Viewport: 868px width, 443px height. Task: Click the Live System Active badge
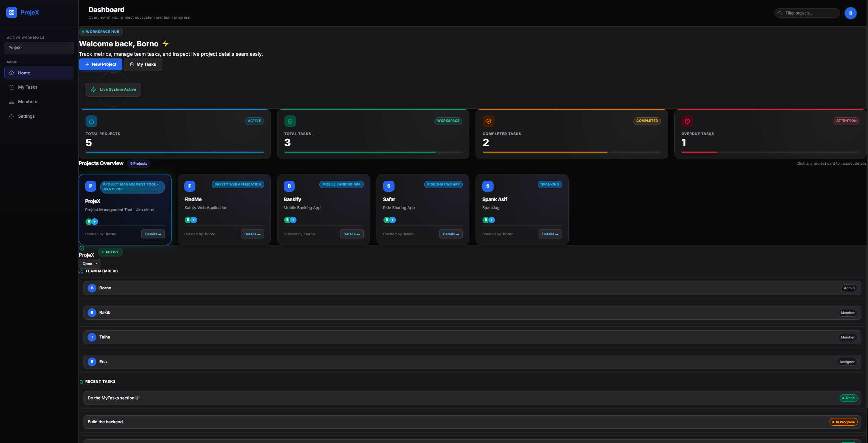pyautogui.click(x=113, y=90)
